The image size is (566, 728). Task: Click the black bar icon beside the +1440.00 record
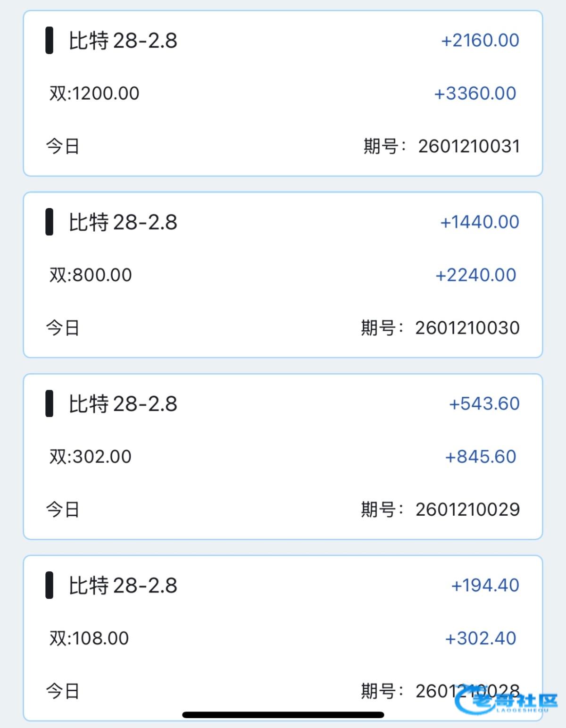coord(49,222)
